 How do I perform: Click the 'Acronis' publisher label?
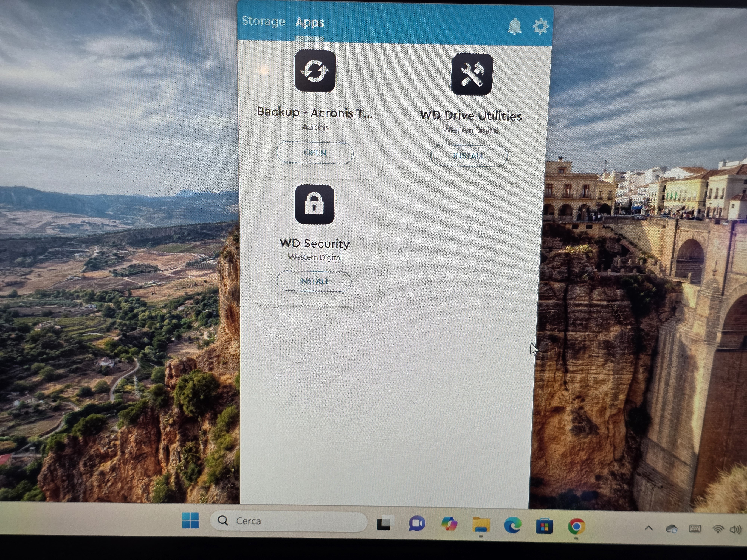coord(315,127)
